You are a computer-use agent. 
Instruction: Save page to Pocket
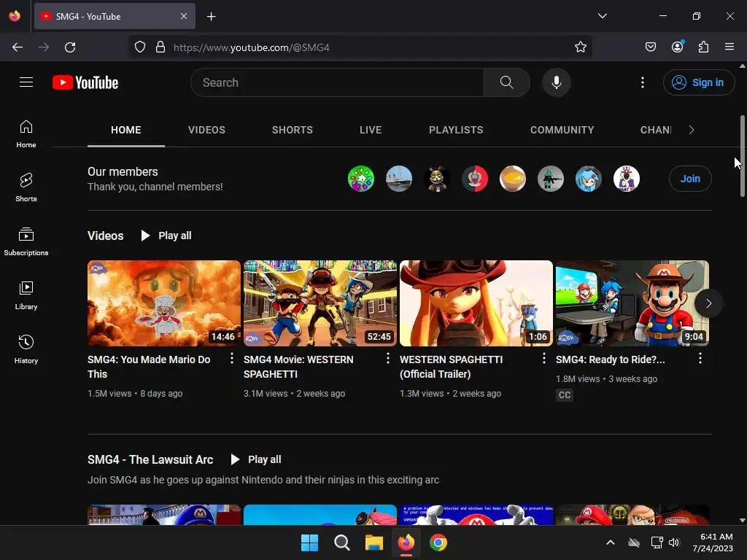coord(650,47)
